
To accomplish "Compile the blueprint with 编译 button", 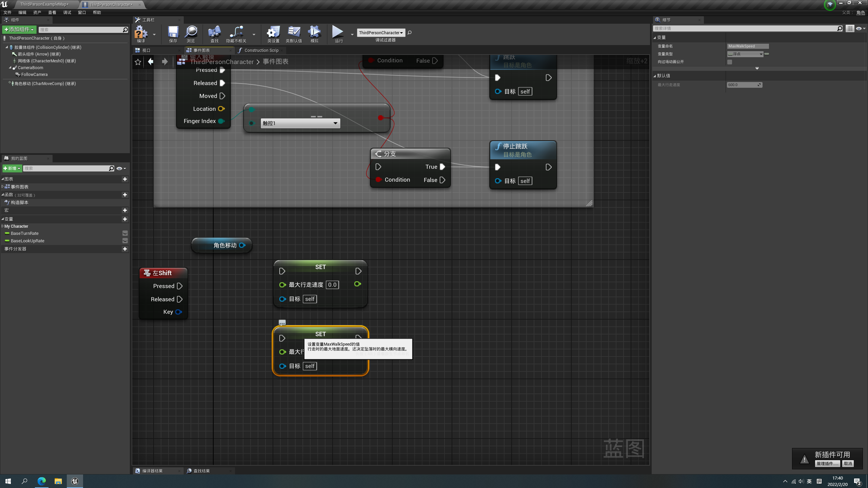I will tap(141, 34).
